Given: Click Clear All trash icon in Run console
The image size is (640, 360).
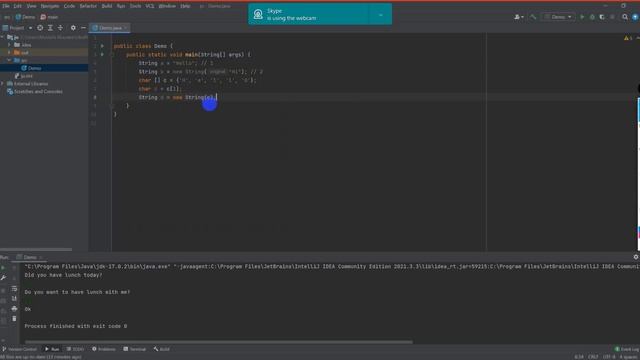Looking at the screenshot, I should coord(14,318).
